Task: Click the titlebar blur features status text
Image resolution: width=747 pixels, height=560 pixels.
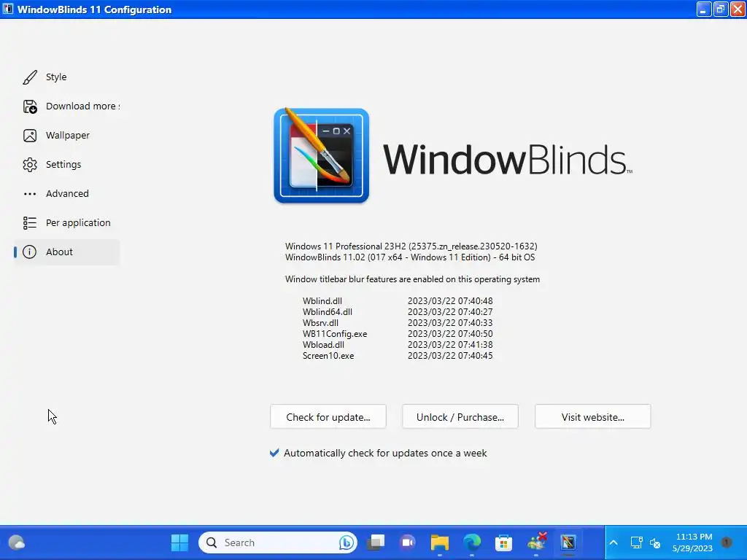Action: point(413,279)
